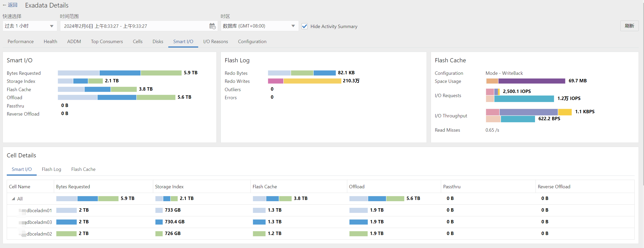Click the Redo Writes pink and yellow bar
Image resolution: width=644 pixels, height=248 pixels.
(x=304, y=81)
